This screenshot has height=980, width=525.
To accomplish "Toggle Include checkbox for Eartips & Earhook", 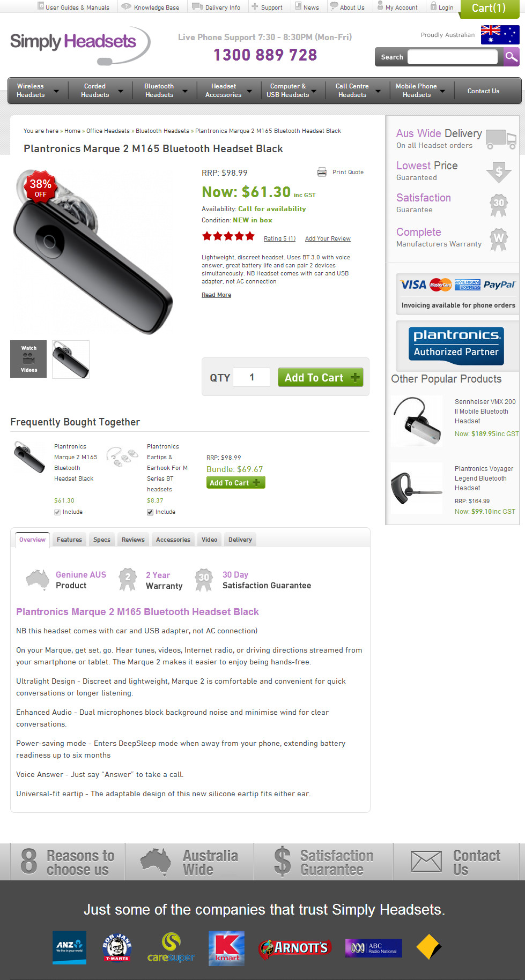I will [150, 512].
